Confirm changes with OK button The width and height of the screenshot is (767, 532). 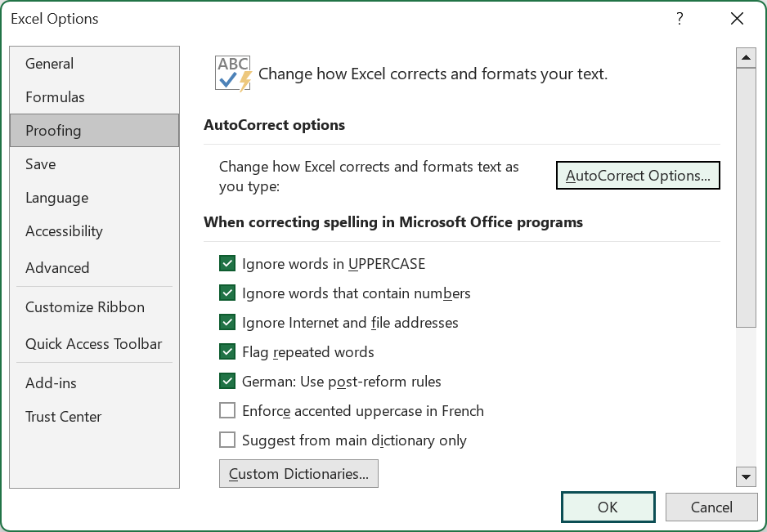pos(608,507)
